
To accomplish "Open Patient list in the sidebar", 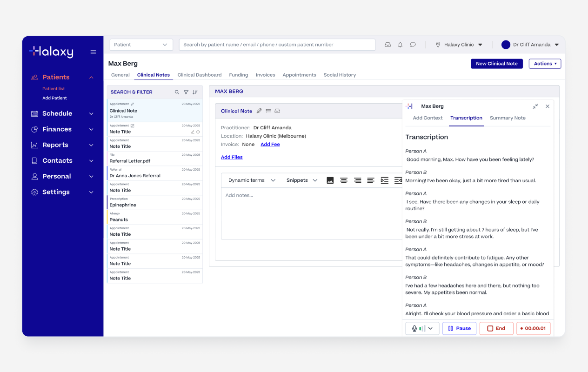I will click(53, 89).
